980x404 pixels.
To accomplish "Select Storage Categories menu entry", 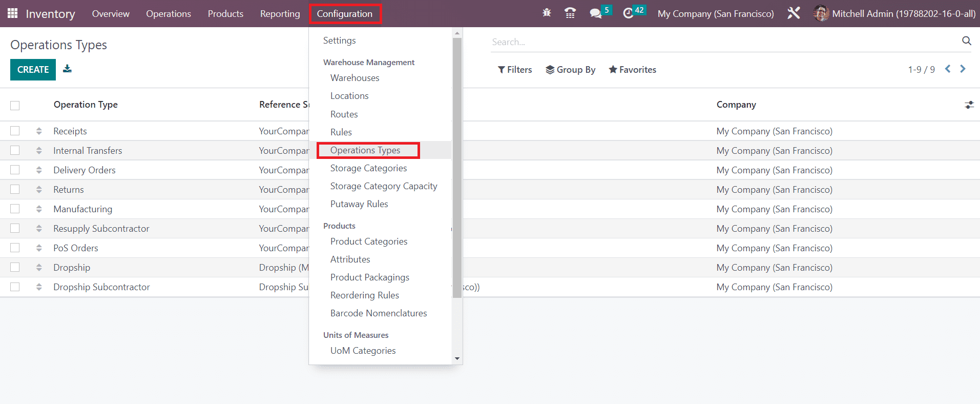I will pos(368,168).
